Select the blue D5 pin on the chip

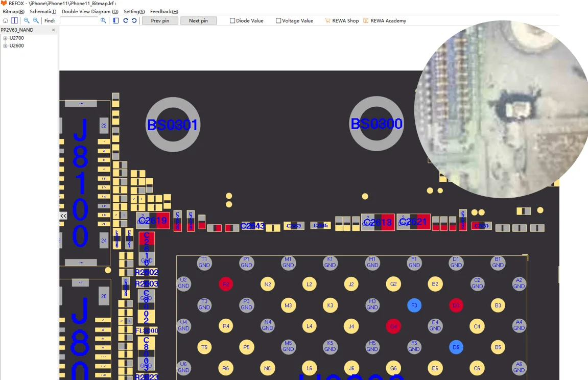[x=456, y=347]
